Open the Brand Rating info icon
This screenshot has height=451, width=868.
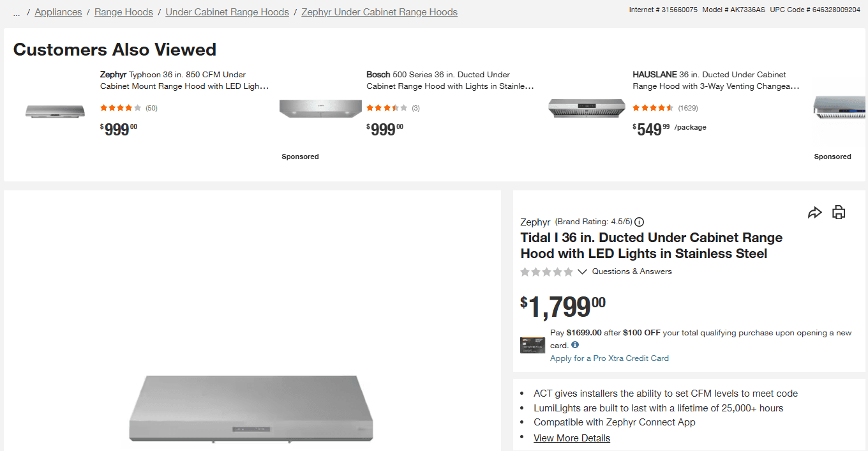(x=639, y=222)
